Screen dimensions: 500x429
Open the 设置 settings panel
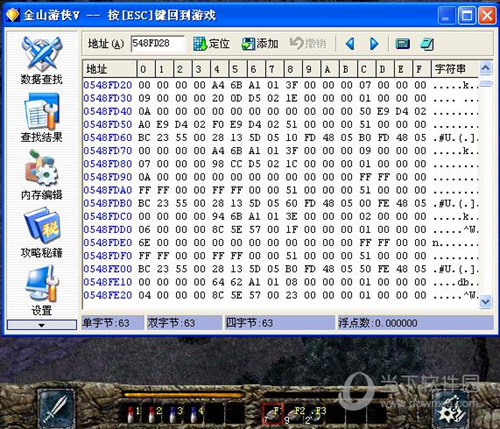(x=41, y=291)
